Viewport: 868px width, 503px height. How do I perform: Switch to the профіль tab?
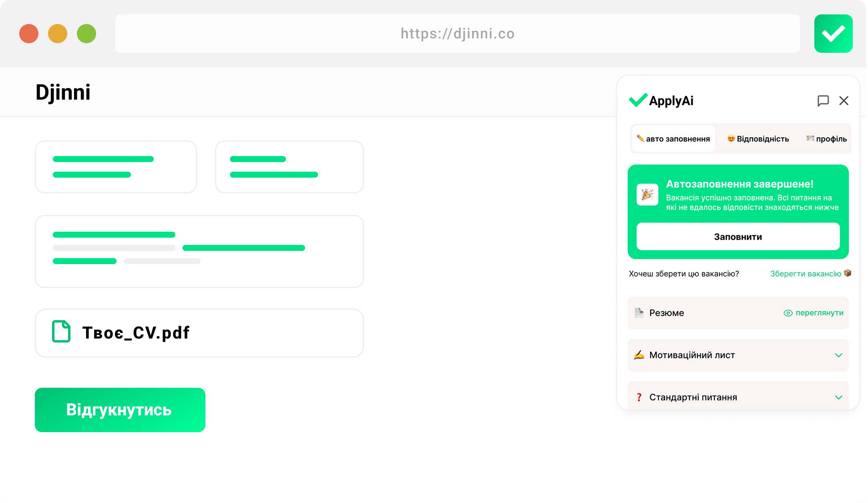826,139
